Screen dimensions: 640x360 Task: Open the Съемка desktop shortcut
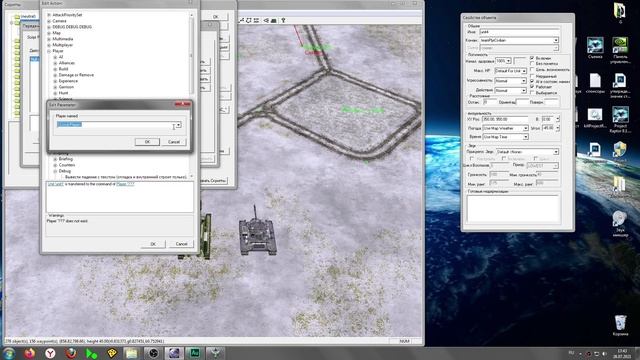(x=595, y=48)
